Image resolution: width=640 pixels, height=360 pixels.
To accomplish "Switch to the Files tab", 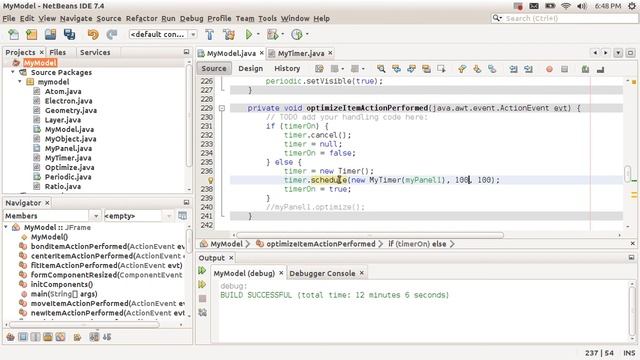I will (58, 52).
